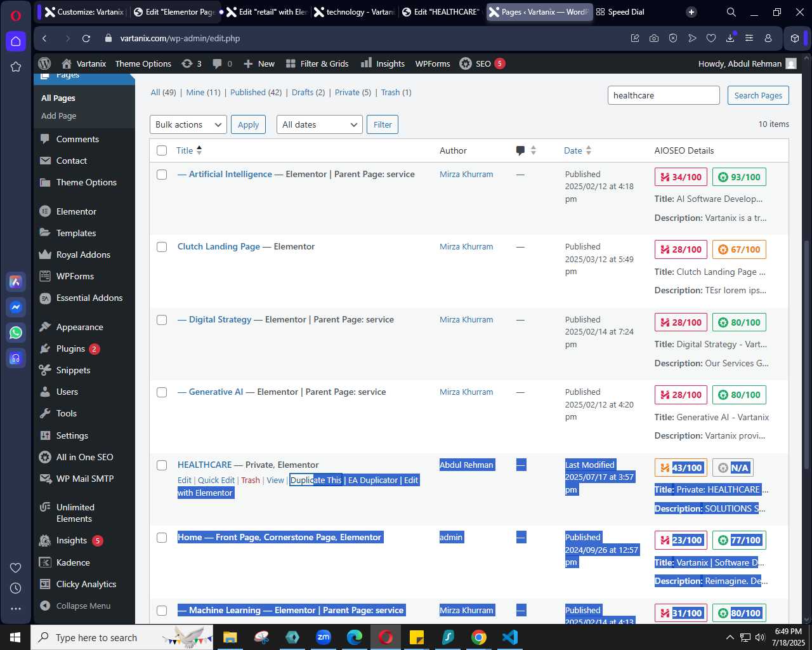Expand the New menu in admin bar
This screenshot has height=650, width=812.
pos(259,63)
